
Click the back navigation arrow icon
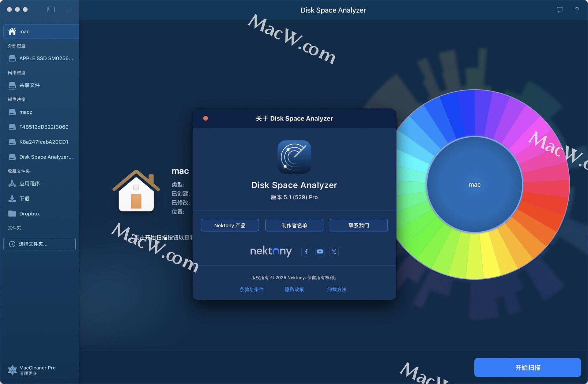pos(69,10)
